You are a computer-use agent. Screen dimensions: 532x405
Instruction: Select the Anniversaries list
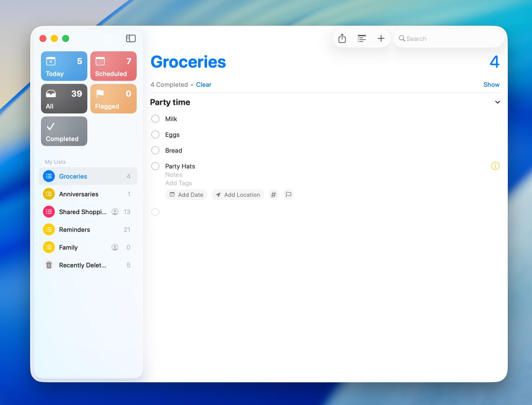79,194
